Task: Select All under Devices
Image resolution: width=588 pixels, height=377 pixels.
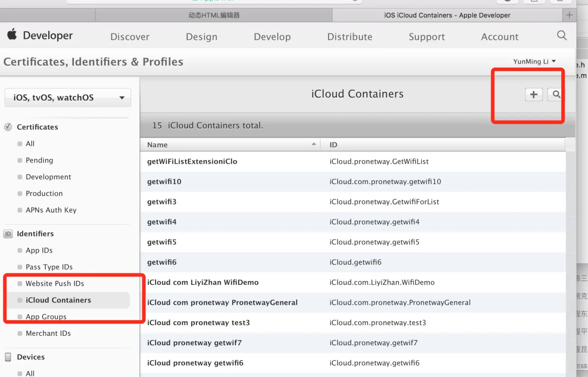Action: click(x=30, y=373)
